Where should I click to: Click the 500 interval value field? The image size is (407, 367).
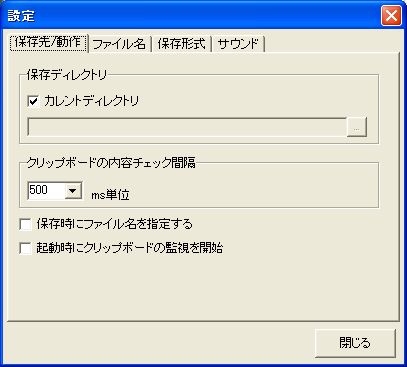click(46, 190)
